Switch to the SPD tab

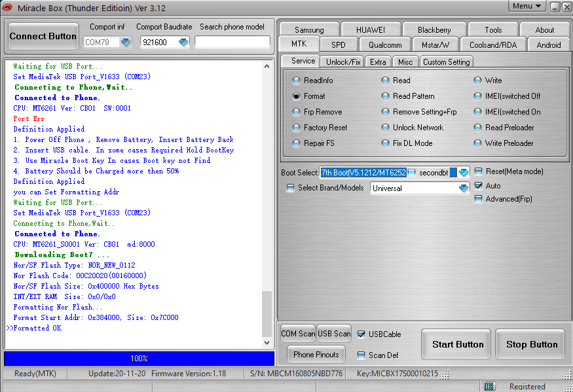[339, 45]
